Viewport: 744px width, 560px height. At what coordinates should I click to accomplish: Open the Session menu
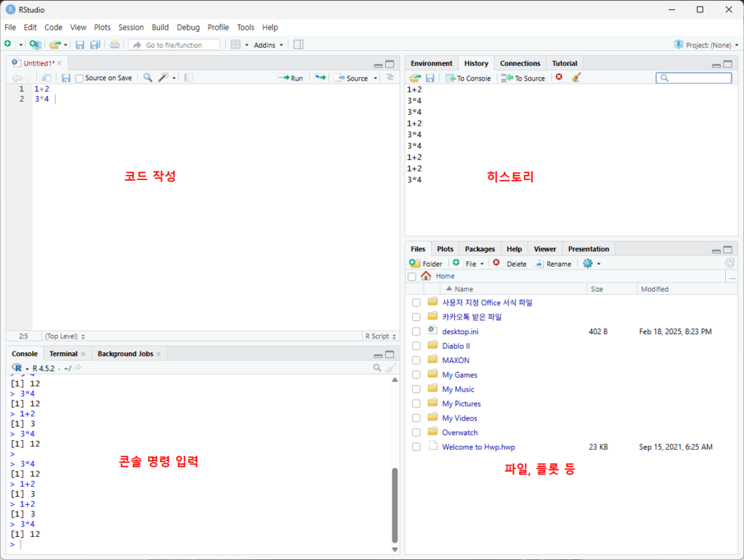tap(131, 27)
